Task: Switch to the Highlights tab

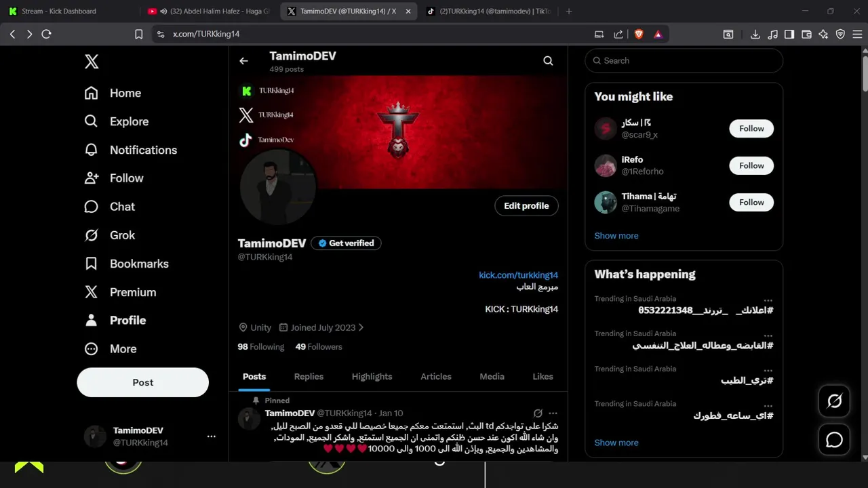Action: [x=372, y=376]
